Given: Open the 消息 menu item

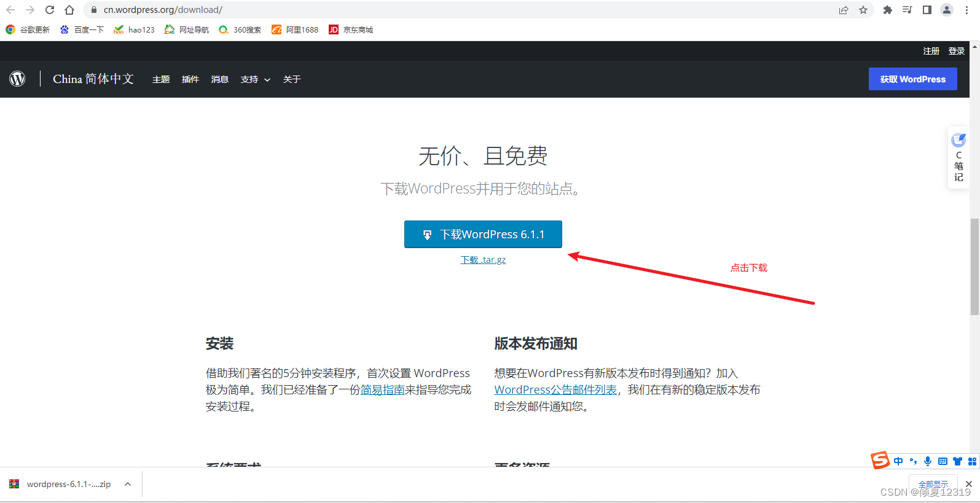Looking at the screenshot, I should 220,79.
